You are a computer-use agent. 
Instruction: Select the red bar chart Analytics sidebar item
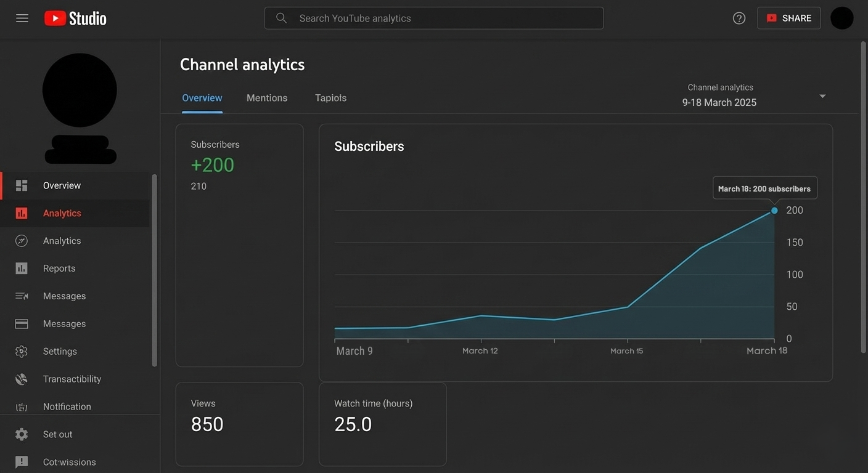pyautogui.click(x=62, y=213)
